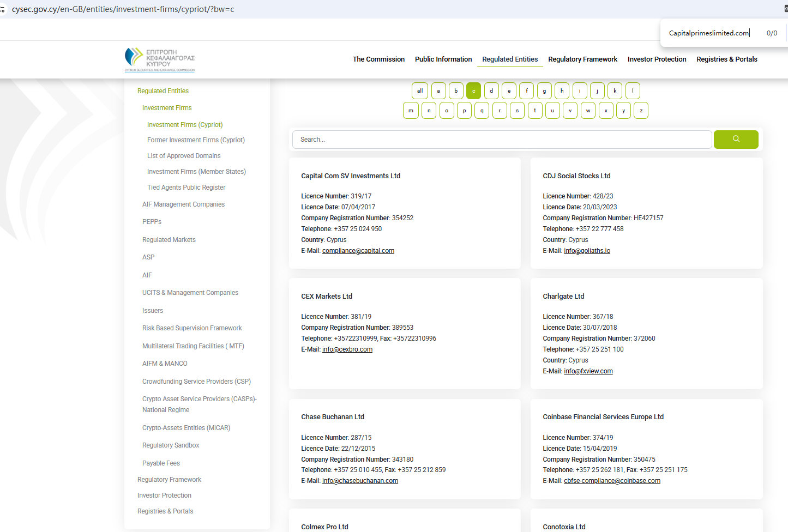This screenshot has width=788, height=532.
Task: Open the Investor Protection top menu
Action: (657, 59)
